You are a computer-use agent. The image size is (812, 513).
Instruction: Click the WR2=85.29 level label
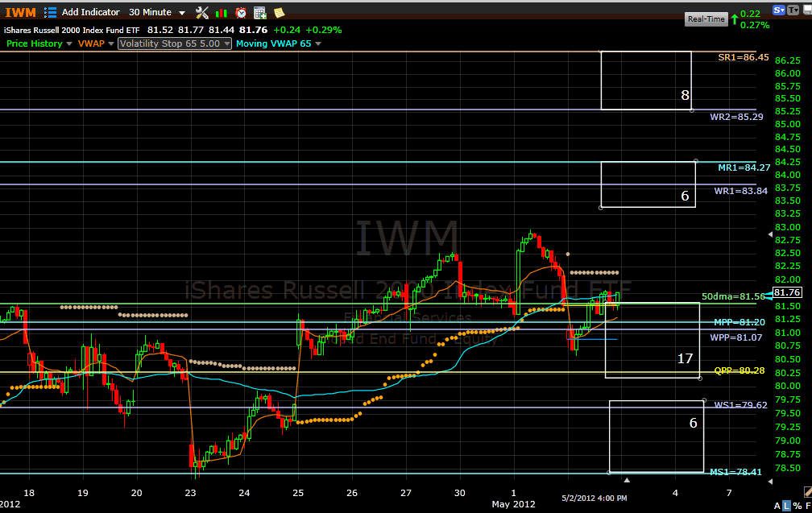[x=736, y=117]
